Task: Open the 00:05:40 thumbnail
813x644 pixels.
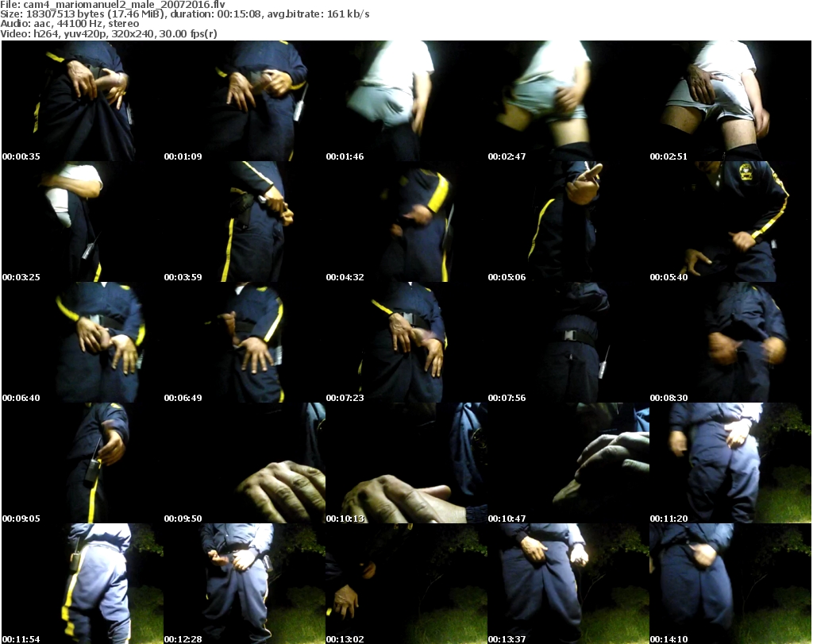Action: point(730,222)
